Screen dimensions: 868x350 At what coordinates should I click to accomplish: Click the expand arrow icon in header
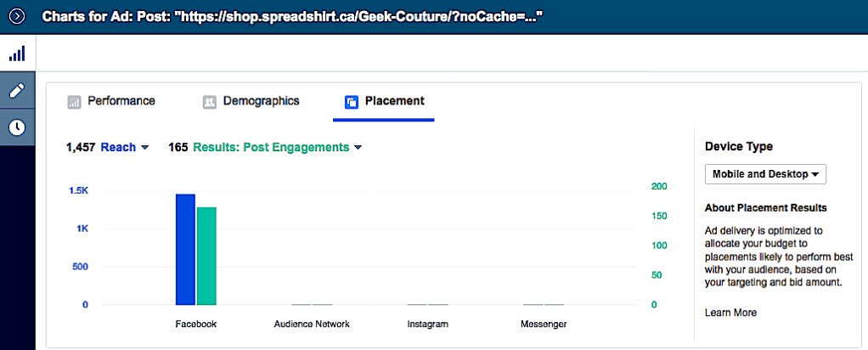pyautogui.click(x=16, y=16)
